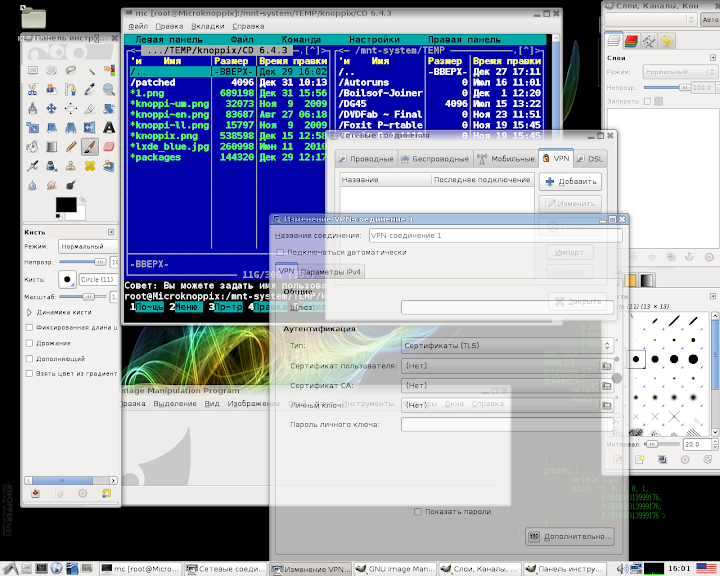Viewport: 720px width, 576px height.
Task: Select the Flip tool in toolbox
Action: coord(90,127)
